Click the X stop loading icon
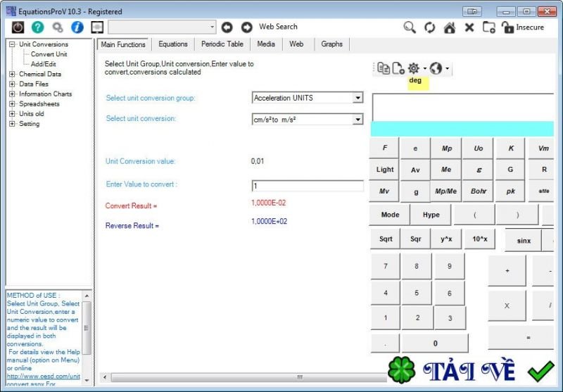This screenshot has height=392, width=563. pyautogui.click(x=469, y=27)
